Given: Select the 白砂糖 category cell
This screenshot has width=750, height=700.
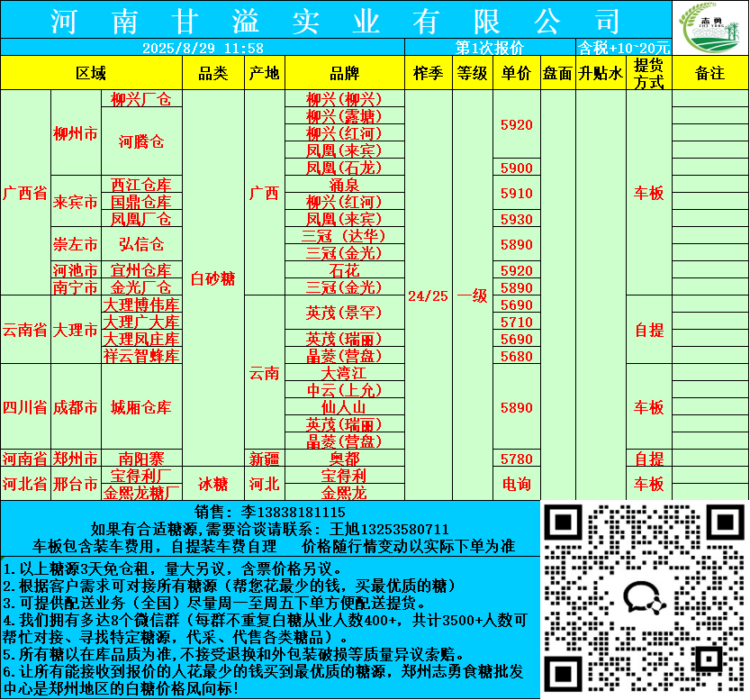Looking at the screenshot, I should pos(213,279).
